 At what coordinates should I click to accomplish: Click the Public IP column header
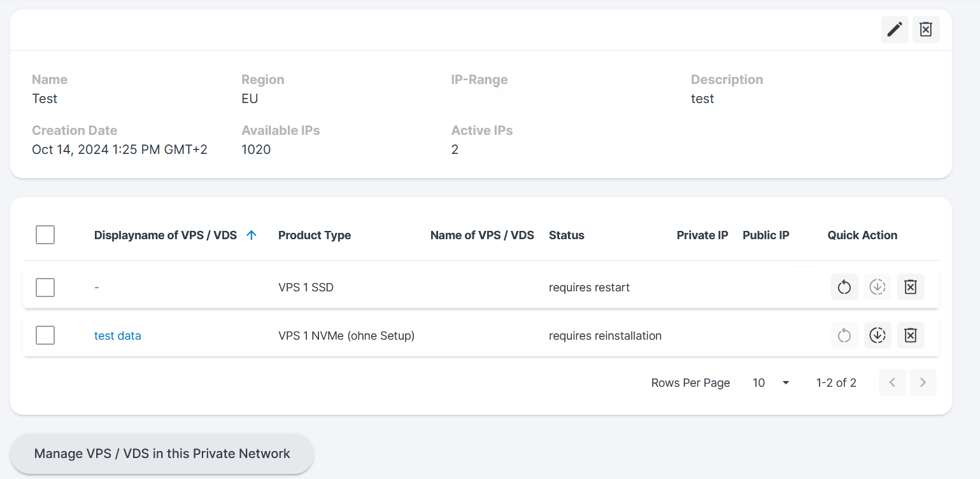pyautogui.click(x=766, y=235)
